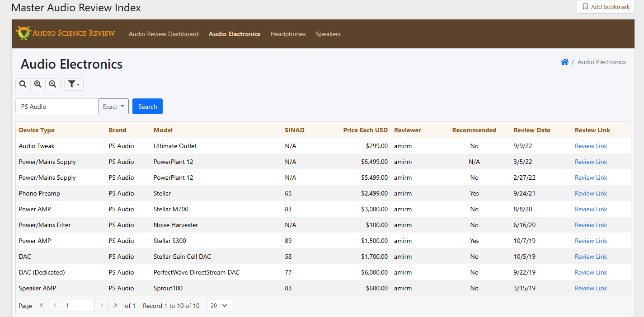
Task: Select the Audio Electronics nav item
Action: tap(235, 34)
